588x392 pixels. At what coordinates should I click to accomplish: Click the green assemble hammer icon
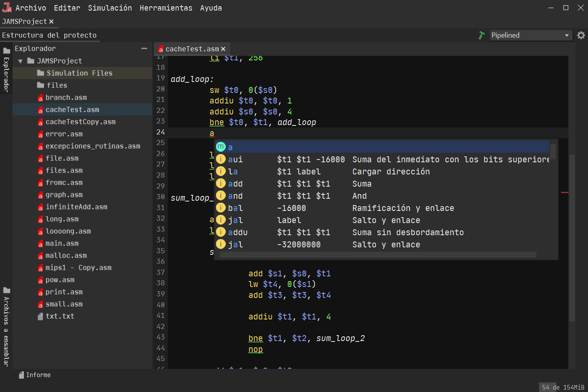pos(481,35)
